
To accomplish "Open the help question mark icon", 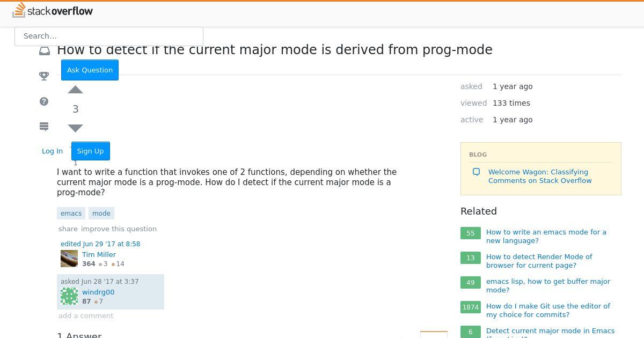I will coord(45,101).
